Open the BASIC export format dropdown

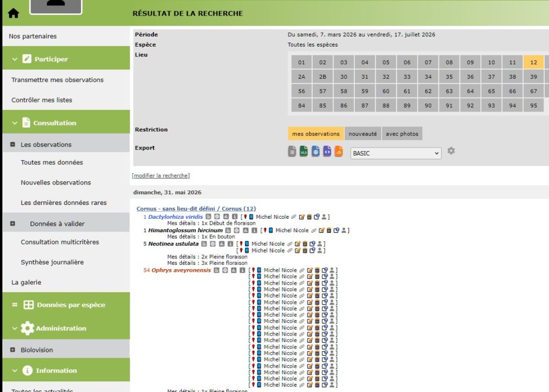point(396,153)
